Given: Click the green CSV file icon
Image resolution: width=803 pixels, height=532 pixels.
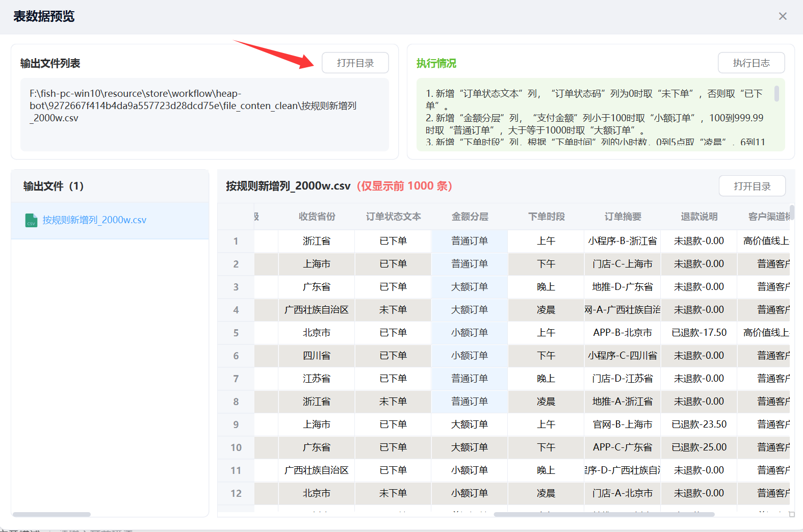Looking at the screenshot, I should point(31,220).
